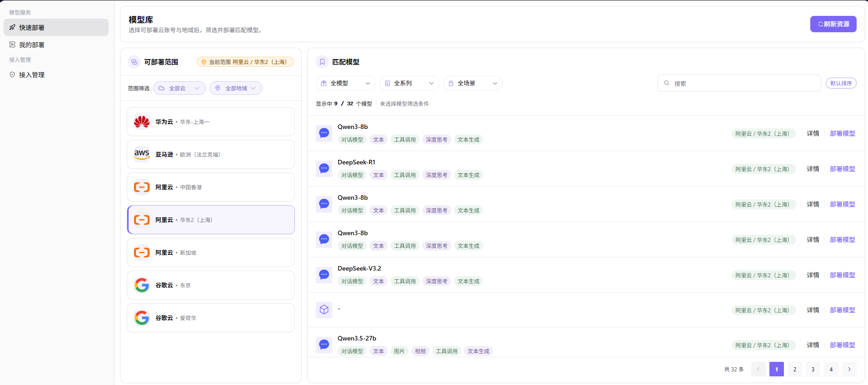Screen dimensions: 868x385
Task: Click the 模型库 page title
Action: click(x=141, y=20)
